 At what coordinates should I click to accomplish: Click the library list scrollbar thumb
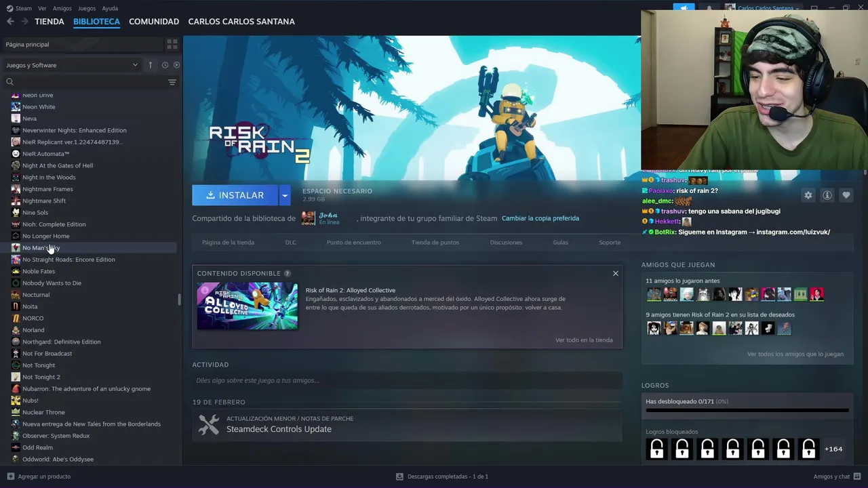pos(179,300)
